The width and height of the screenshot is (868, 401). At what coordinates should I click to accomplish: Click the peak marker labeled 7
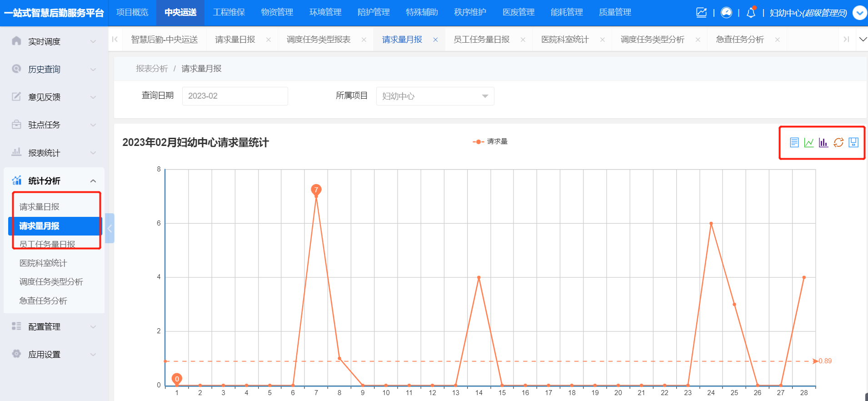click(316, 190)
